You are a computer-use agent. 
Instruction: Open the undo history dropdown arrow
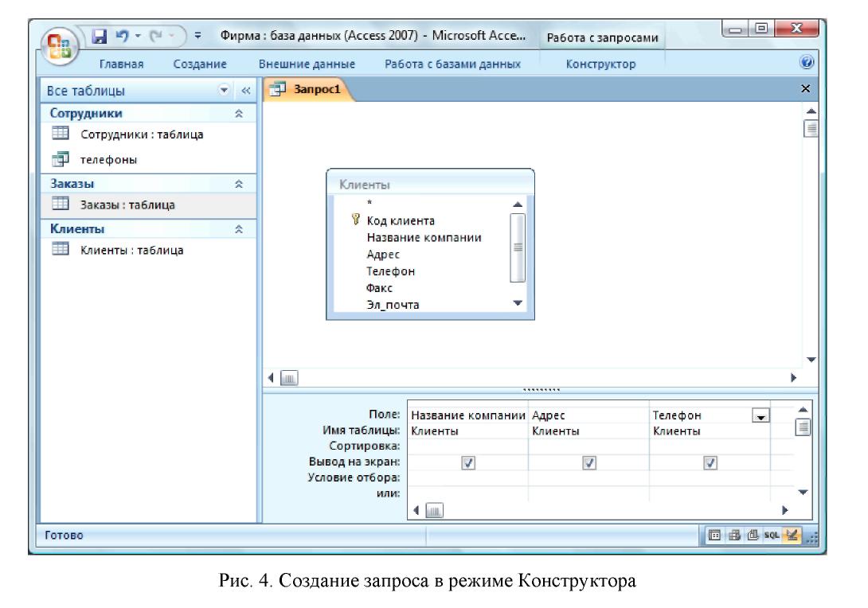[x=138, y=36]
